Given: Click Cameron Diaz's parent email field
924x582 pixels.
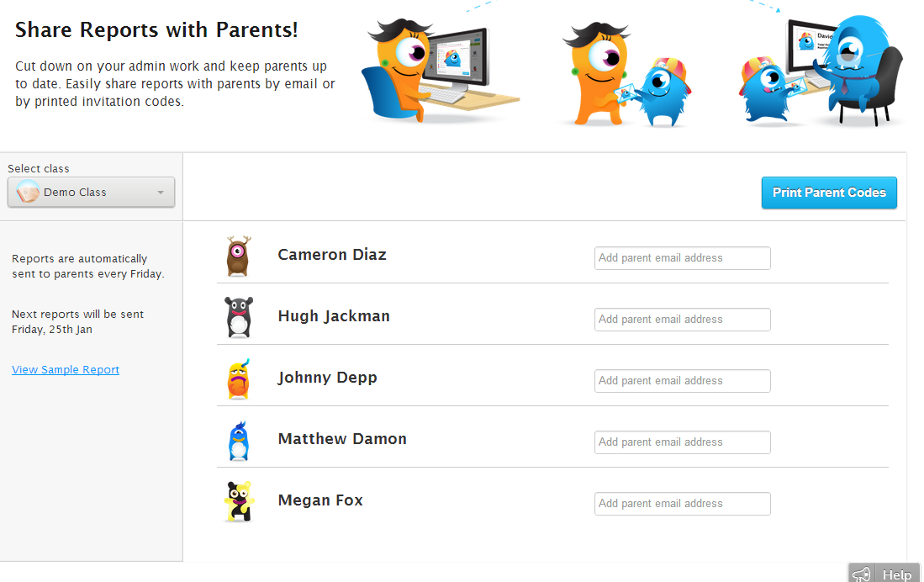Looking at the screenshot, I should click(682, 257).
